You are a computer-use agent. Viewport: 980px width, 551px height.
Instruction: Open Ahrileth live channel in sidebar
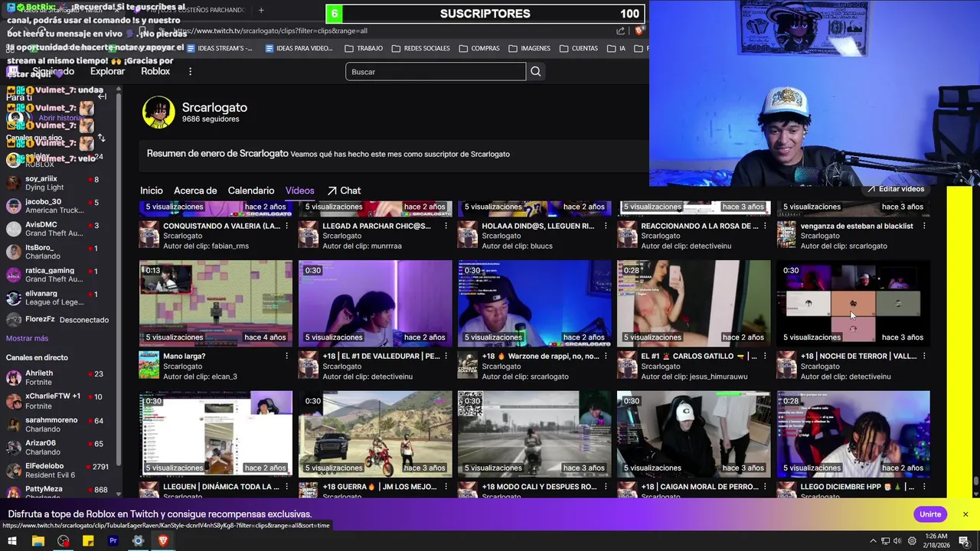pyautogui.click(x=58, y=378)
